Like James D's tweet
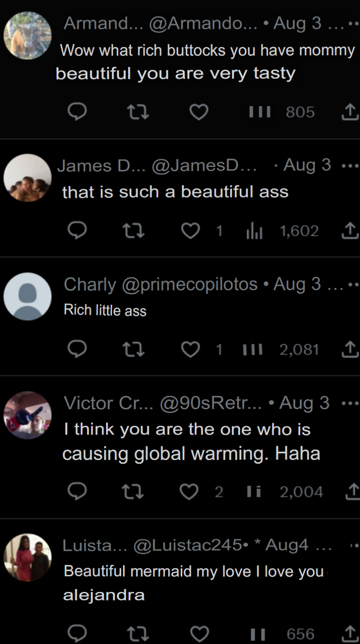This screenshot has height=644, width=360. point(190,231)
